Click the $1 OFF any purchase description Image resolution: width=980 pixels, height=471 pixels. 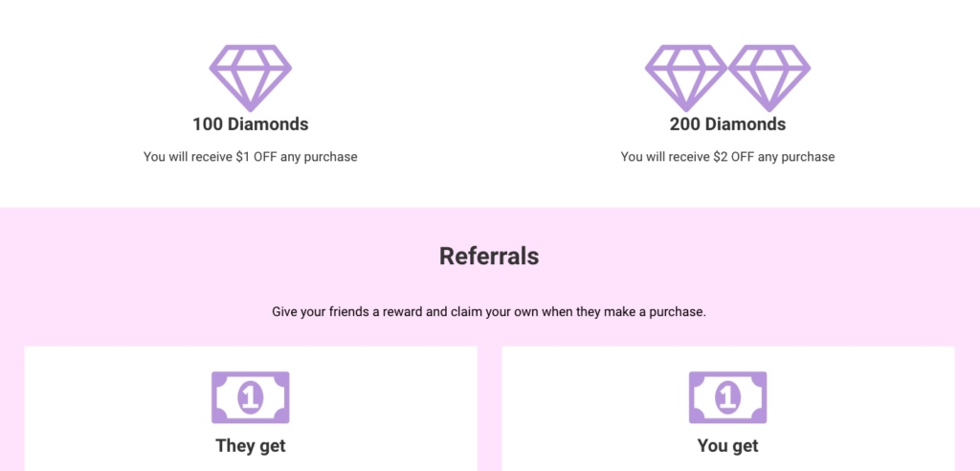tap(250, 156)
